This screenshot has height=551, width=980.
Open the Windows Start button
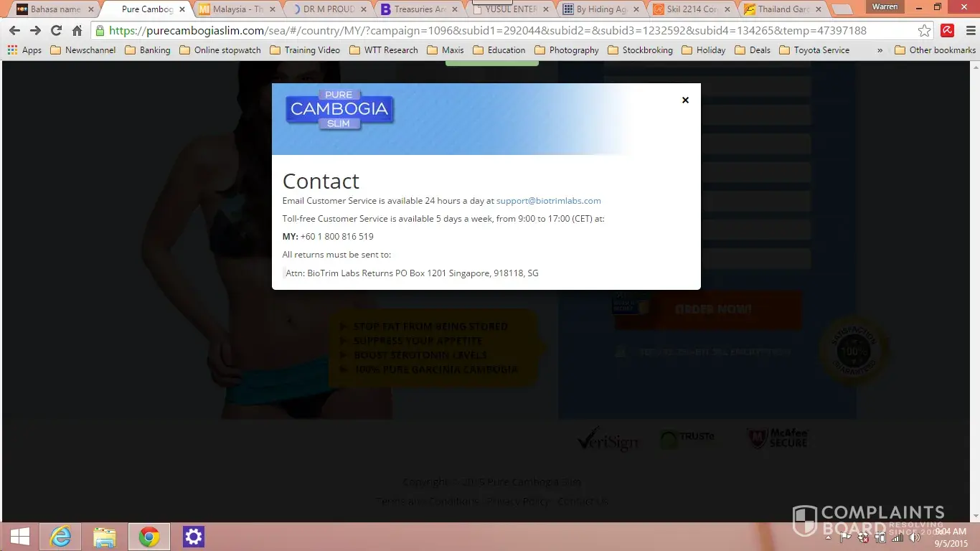[x=19, y=536]
